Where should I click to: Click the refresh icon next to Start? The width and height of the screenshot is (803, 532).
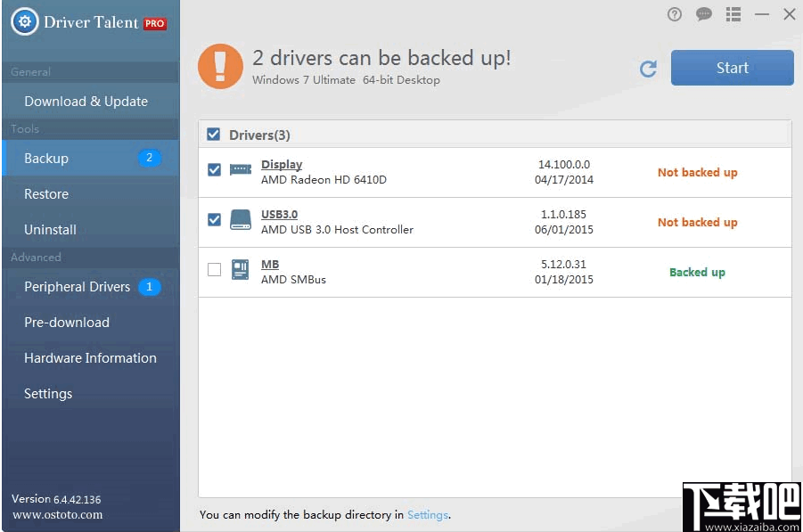click(649, 68)
